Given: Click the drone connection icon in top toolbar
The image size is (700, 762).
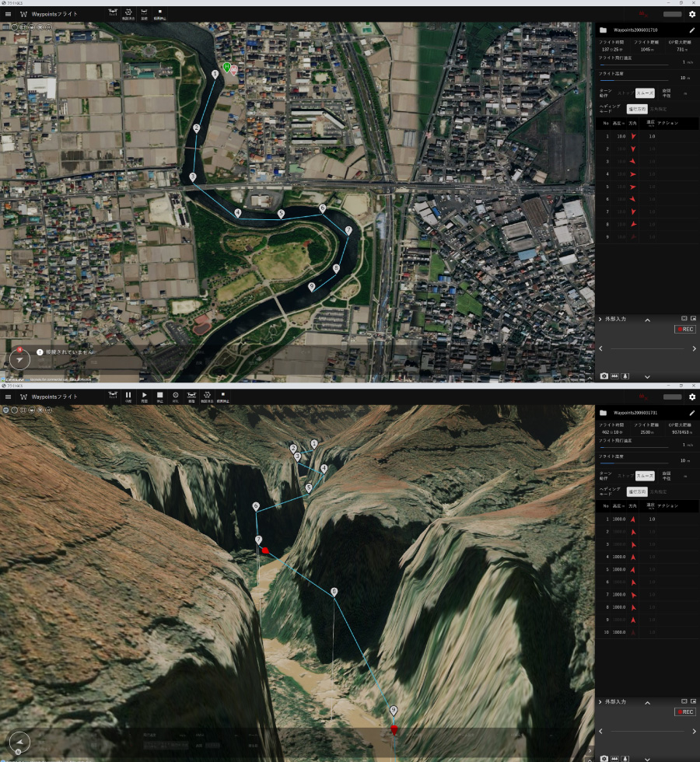Looking at the screenshot, I should pyautogui.click(x=113, y=13).
